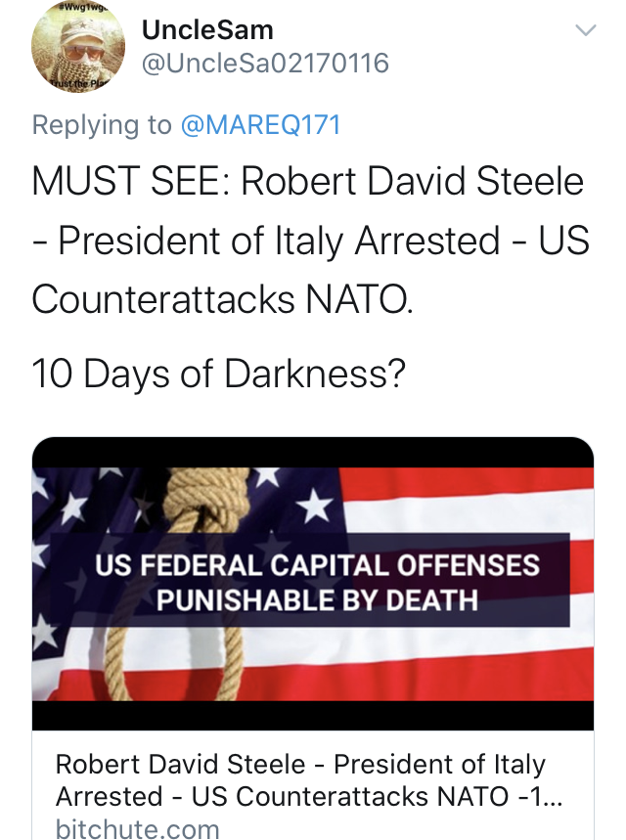Viewport: 626px width, 840px height.
Task: Tap the UncleSam display name
Action: [207, 30]
